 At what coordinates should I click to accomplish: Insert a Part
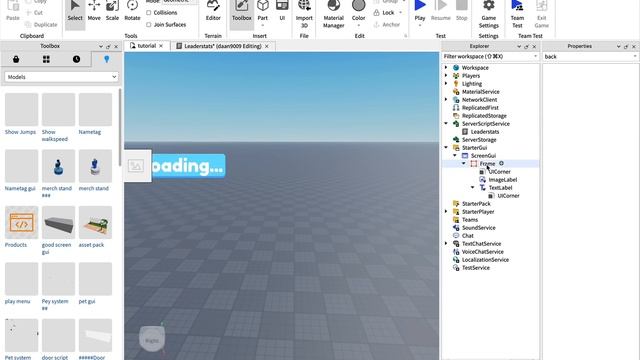pos(262,12)
